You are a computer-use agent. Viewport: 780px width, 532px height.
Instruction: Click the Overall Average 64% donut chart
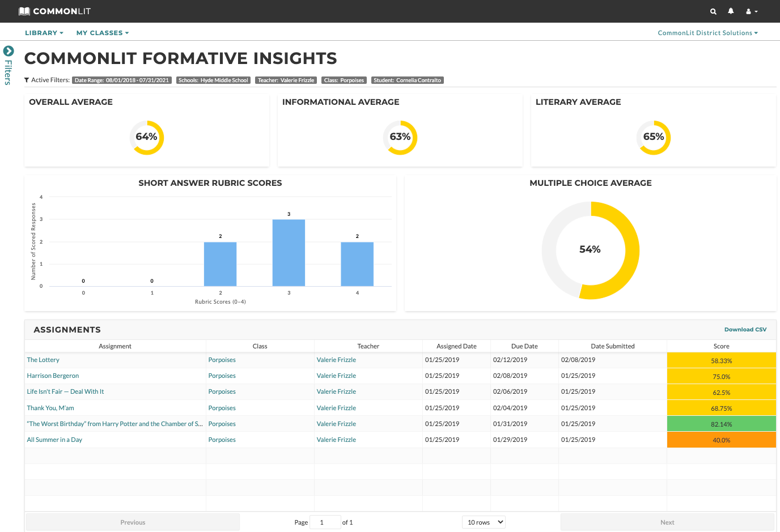coord(147,138)
